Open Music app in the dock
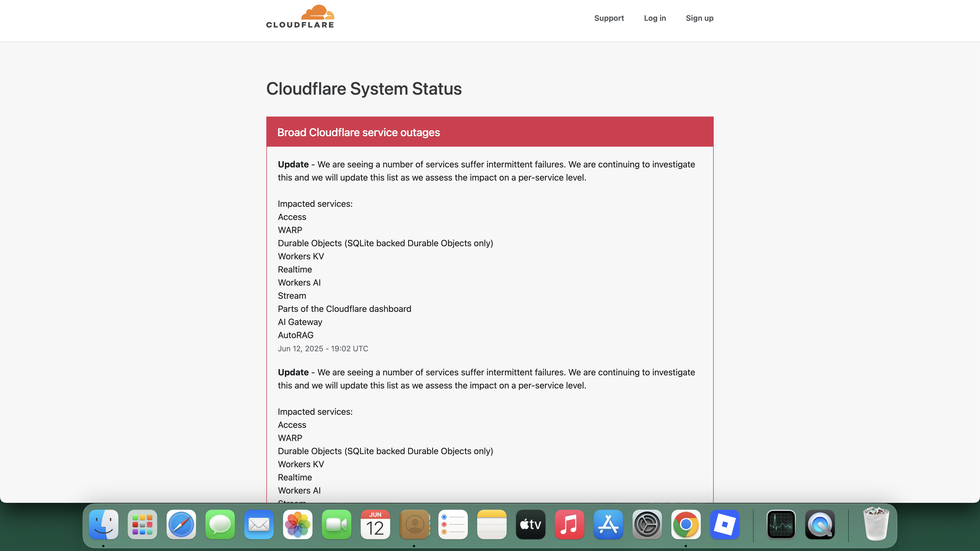This screenshot has width=980, height=551. point(569,524)
